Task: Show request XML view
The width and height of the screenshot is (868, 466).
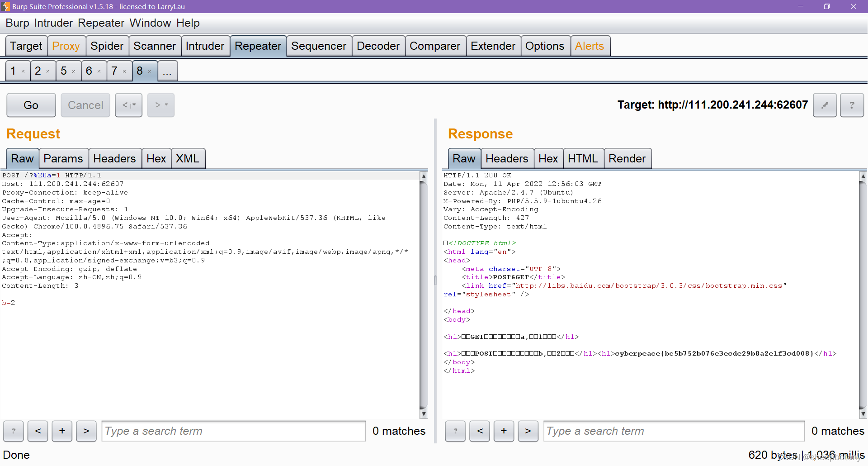Action: click(188, 159)
